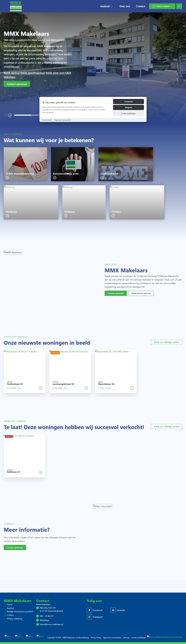Viewport: 186px width, 644px height.
Task: Click the Onder bod badge on the Landvoogdstraat listing
Action: (x=55, y=353)
